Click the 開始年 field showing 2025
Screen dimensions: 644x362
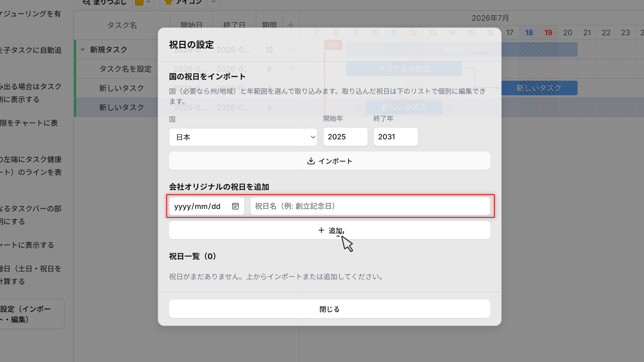pyautogui.click(x=345, y=137)
